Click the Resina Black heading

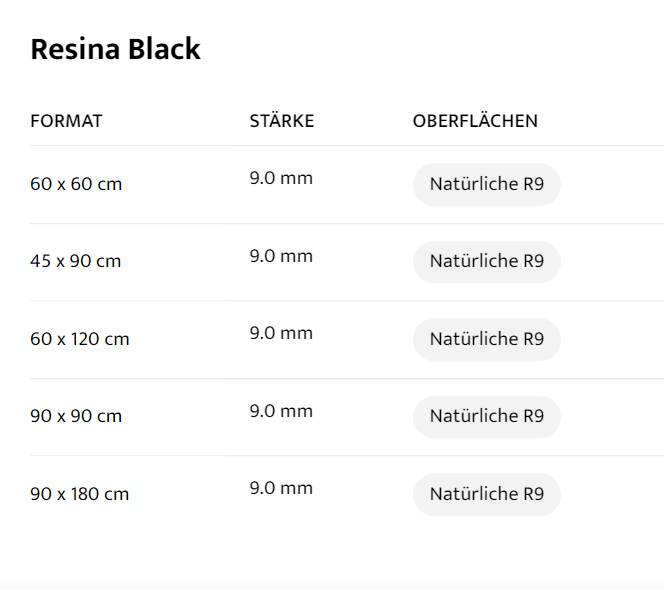click(x=115, y=49)
